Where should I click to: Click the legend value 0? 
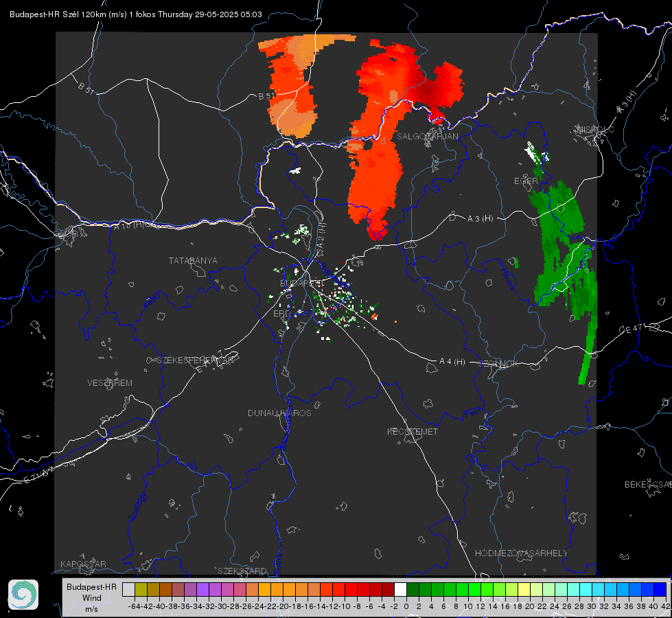[406, 606]
